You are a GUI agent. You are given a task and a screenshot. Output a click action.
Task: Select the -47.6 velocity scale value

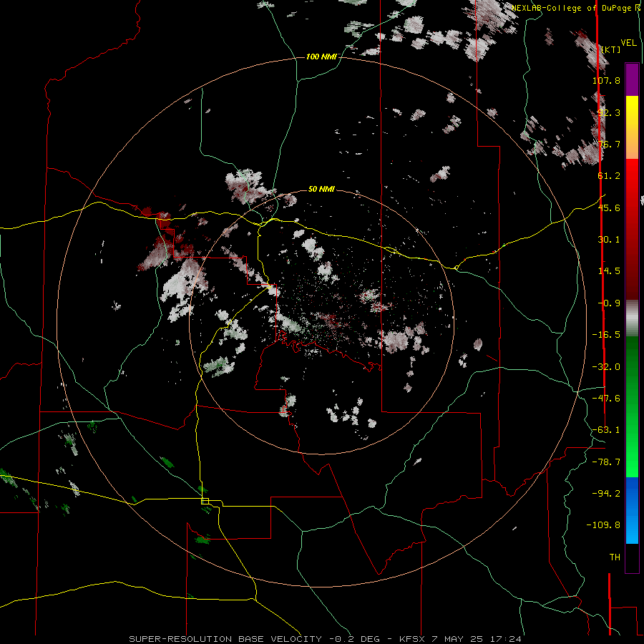tap(606, 399)
